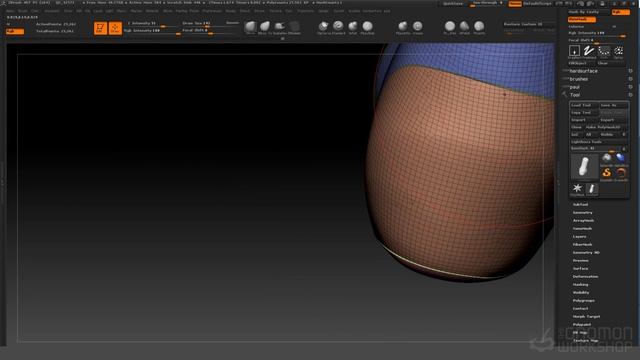This screenshot has height=360, width=640.
Task: Select the SnakeHook brush icon
Action: click(280, 27)
